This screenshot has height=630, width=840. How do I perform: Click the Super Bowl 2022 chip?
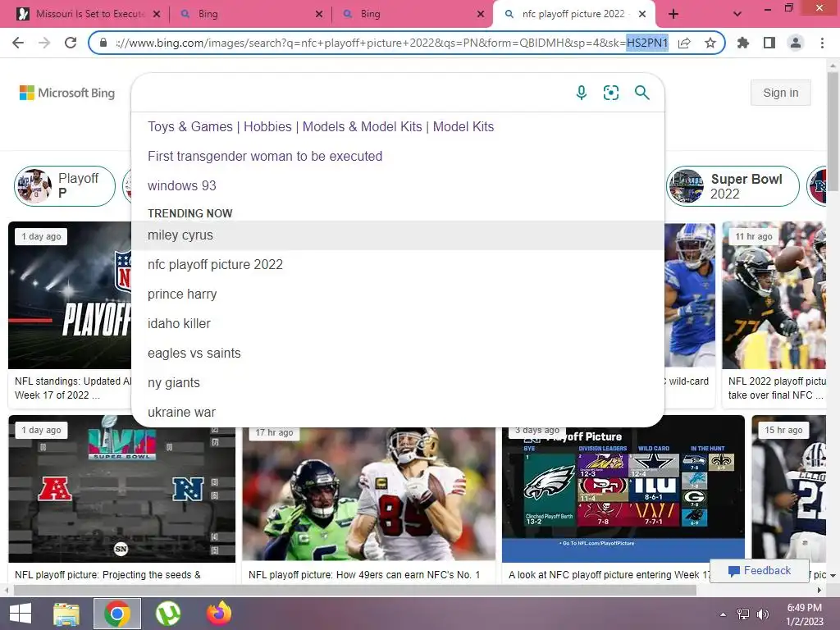point(733,186)
